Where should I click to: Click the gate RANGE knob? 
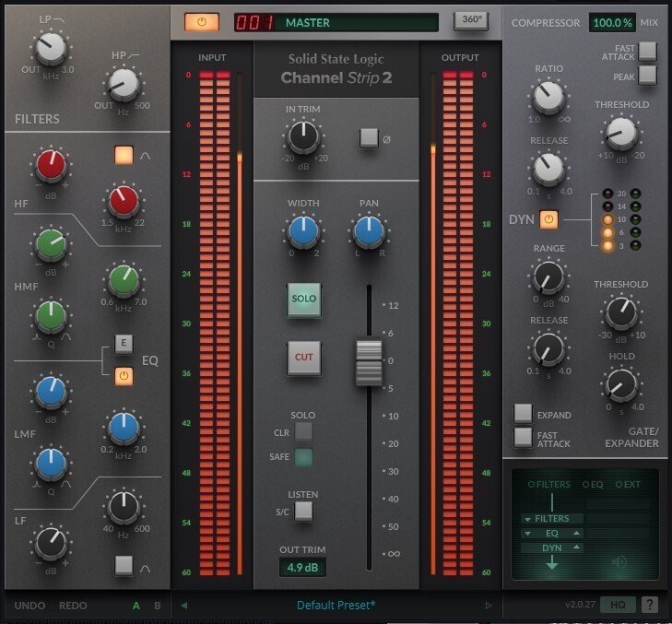[x=548, y=277]
